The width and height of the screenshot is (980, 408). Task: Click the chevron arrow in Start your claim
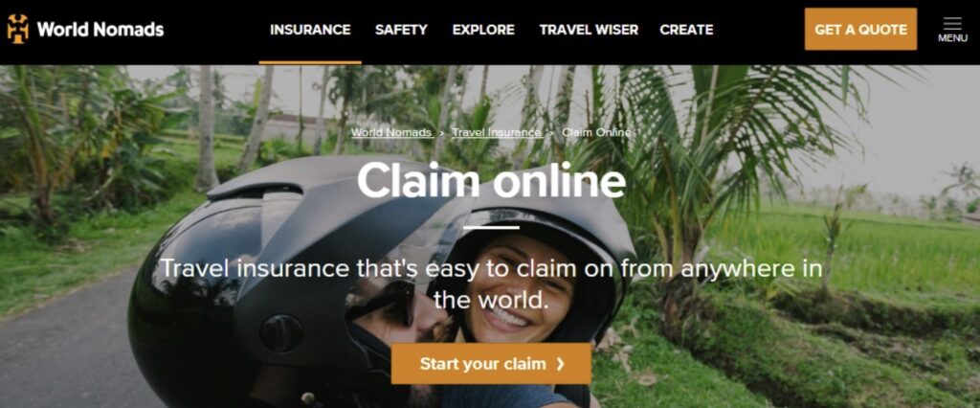click(560, 364)
